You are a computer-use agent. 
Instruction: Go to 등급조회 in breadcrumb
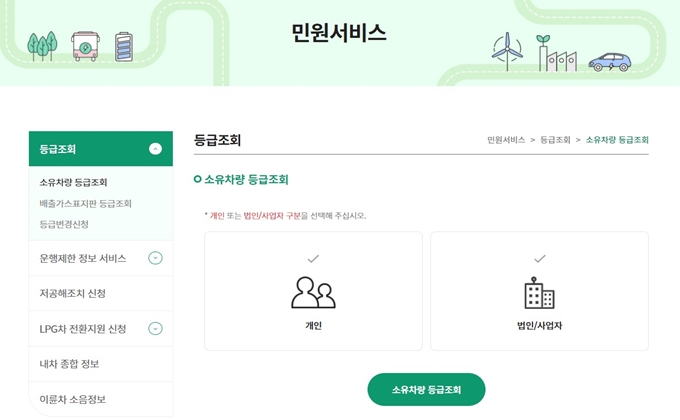coord(555,140)
